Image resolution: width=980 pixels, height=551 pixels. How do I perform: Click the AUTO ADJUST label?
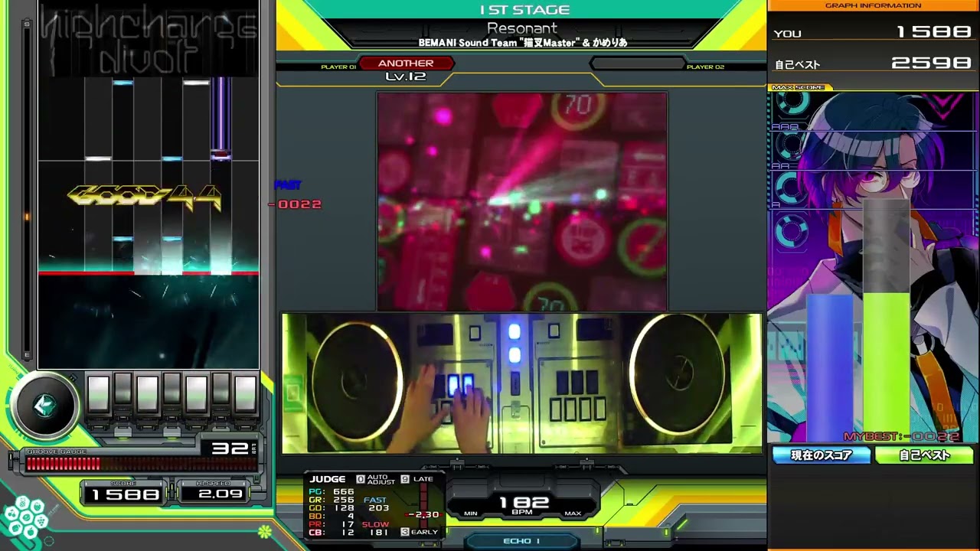(x=381, y=480)
